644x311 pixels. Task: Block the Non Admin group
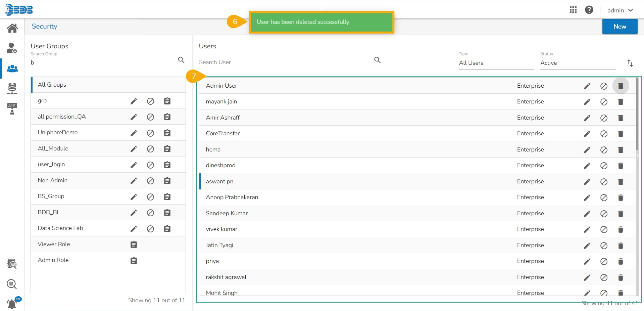150,181
